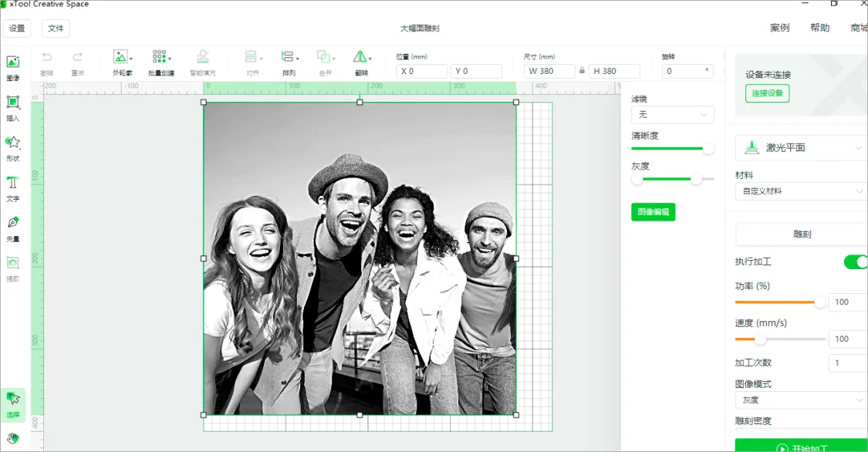Open the 形状 shapes tool
868x452 pixels.
point(13,149)
